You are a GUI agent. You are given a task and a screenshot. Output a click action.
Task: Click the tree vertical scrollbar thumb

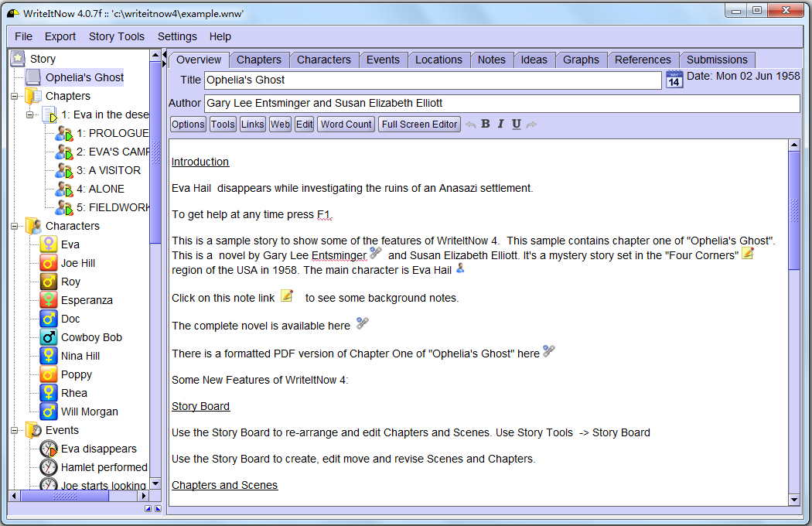[155, 152]
